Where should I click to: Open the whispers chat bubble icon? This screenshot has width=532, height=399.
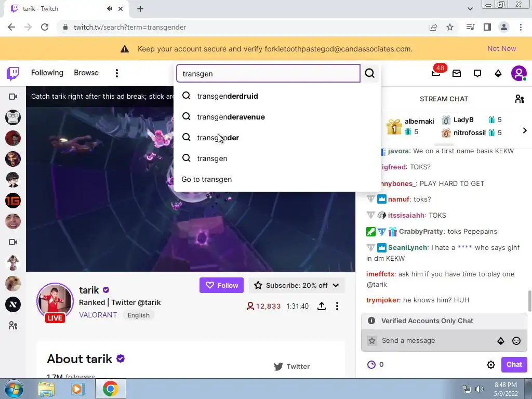coord(477,73)
